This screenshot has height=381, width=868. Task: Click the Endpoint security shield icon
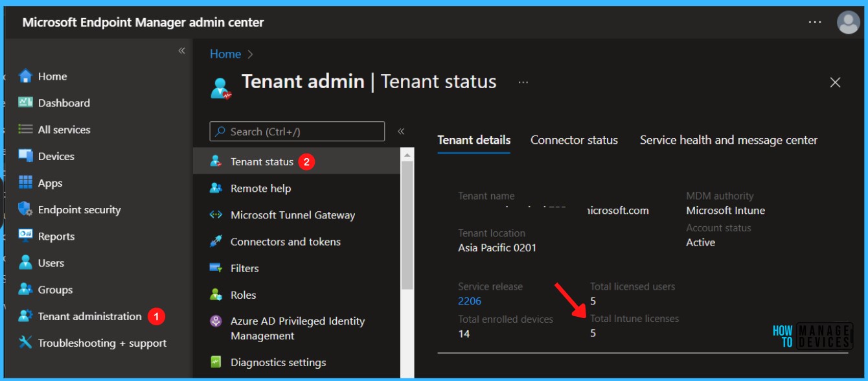(25, 209)
